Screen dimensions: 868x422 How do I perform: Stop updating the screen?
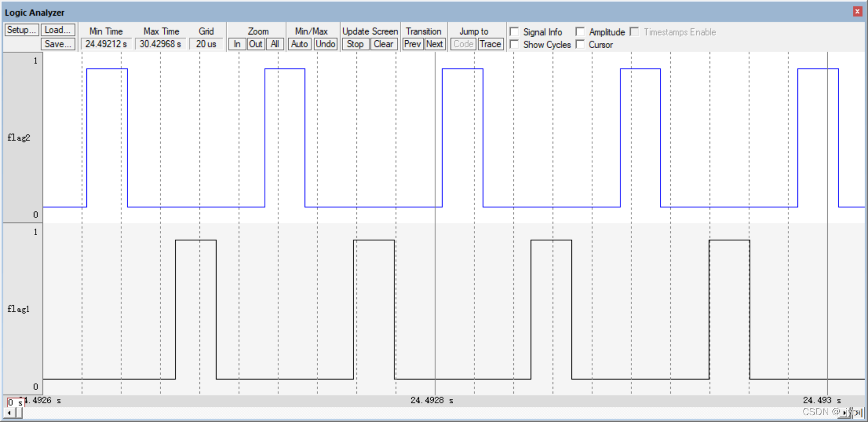pyautogui.click(x=355, y=44)
